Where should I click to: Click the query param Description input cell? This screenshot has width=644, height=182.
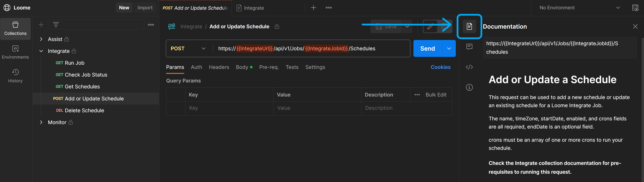point(407,108)
